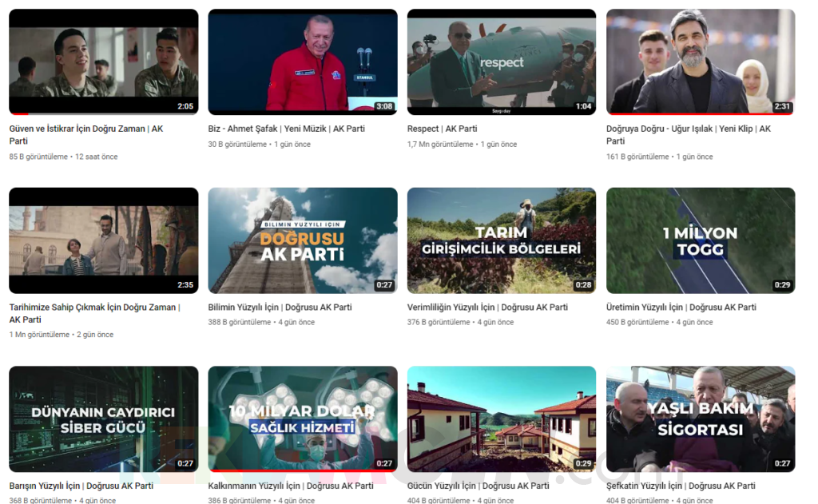Click the 'Verimliliğin Yüzyılı İçin' title link
Viewport: 818px width, 504px height.
487,308
